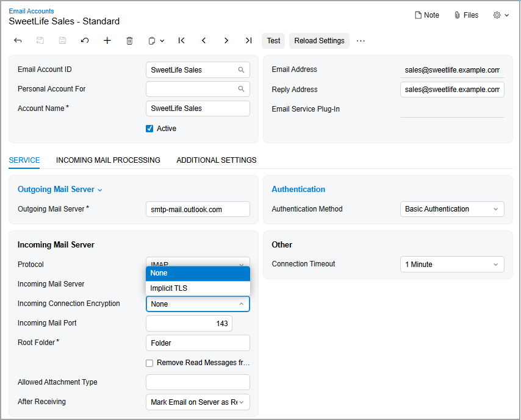Open the Authentication Method dropdown

coord(452,209)
